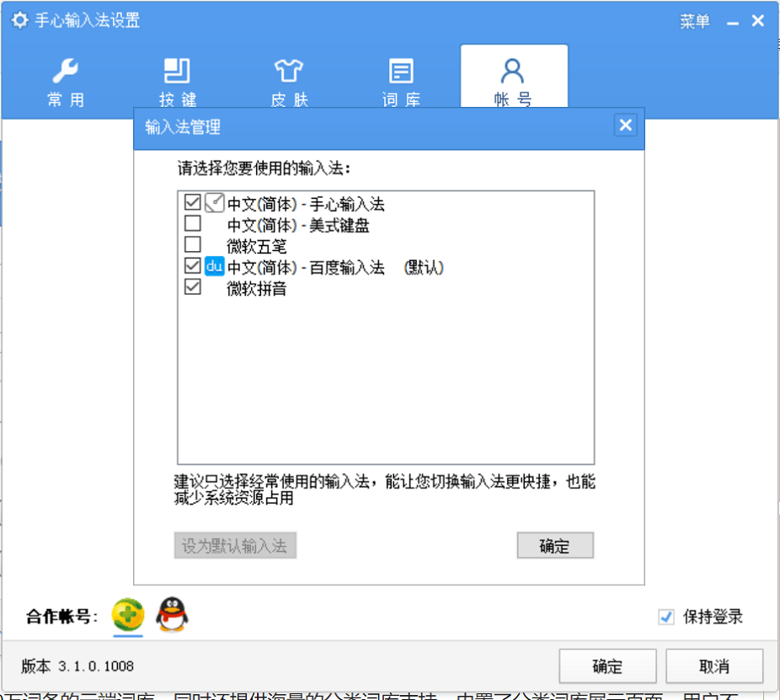
Task: Click 确定 in the 输入法管理 dialog
Action: click(554, 545)
